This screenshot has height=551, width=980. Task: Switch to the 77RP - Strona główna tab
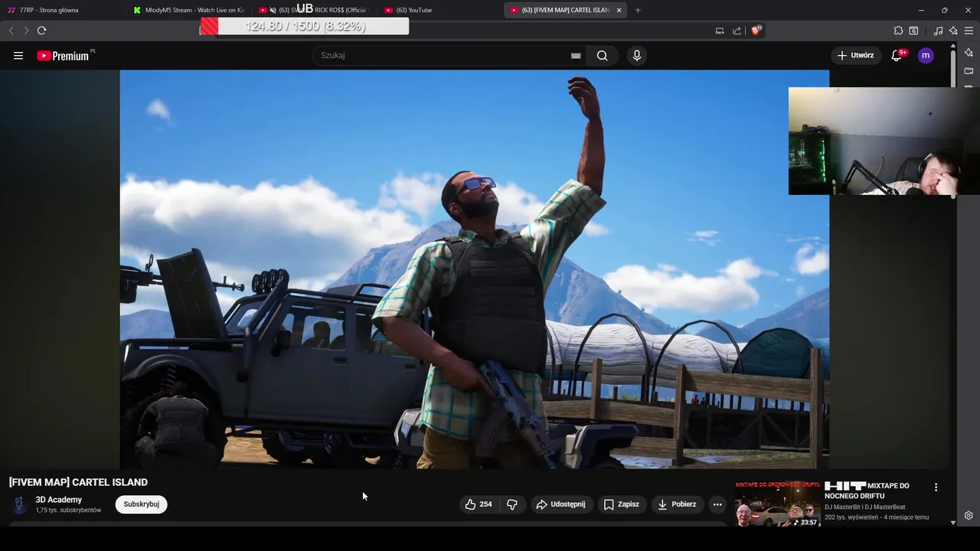61,10
